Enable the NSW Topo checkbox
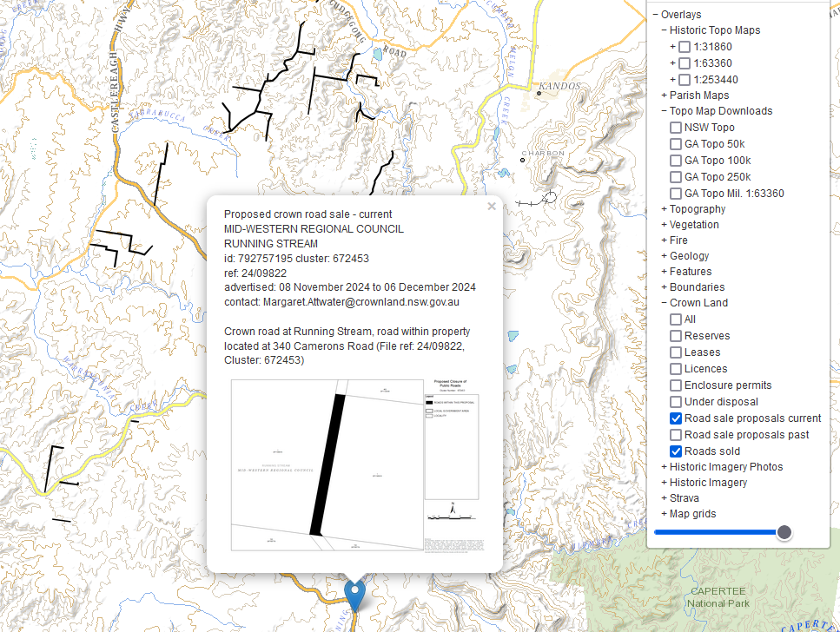 [x=676, y=128]
